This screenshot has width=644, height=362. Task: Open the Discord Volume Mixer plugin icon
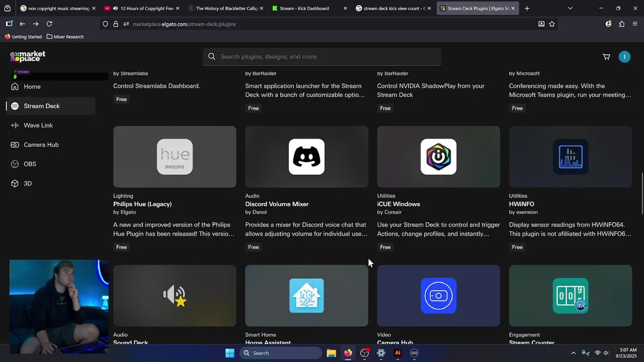click(x=306, y=157)
